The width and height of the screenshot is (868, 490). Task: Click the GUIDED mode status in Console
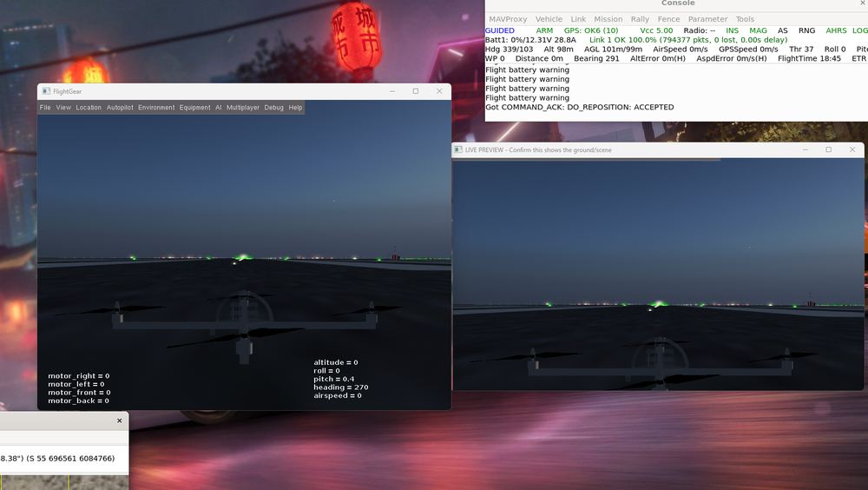(499, 30)
